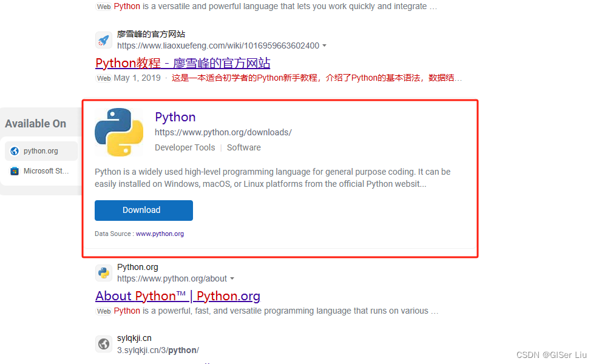This screenshot has width=596, height=364.
Task: Click the May 1, 2019 date text
Action: point(137,78)
